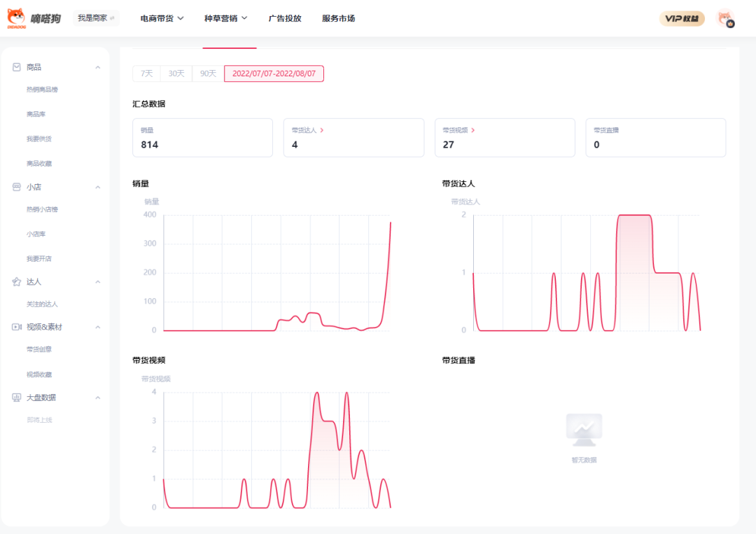This screenshot has height=534, width=756.
Task: Open 商品库 in sidebar
Action: click(x=36, y=114)
